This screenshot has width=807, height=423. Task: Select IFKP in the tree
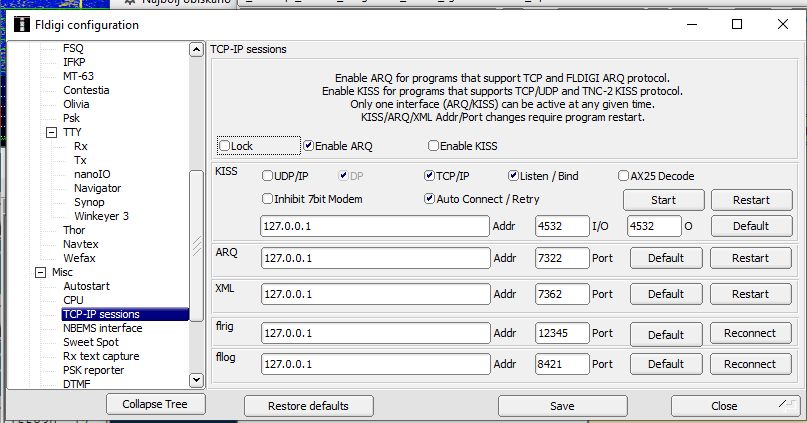[74, 62]
